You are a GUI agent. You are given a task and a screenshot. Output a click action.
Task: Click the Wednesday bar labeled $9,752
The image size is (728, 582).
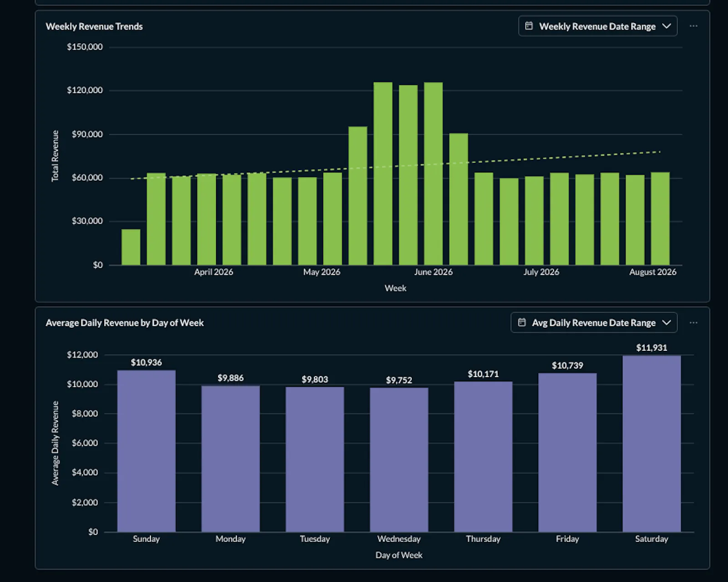pos(399,460)
